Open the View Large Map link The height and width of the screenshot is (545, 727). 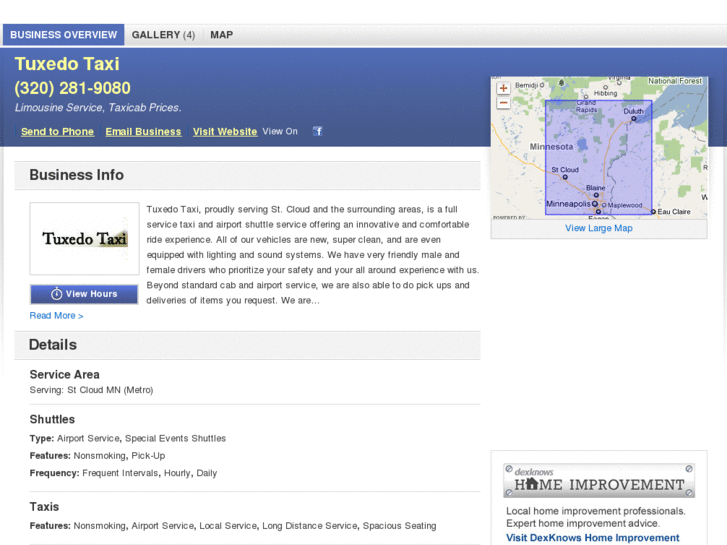point(599,228)
